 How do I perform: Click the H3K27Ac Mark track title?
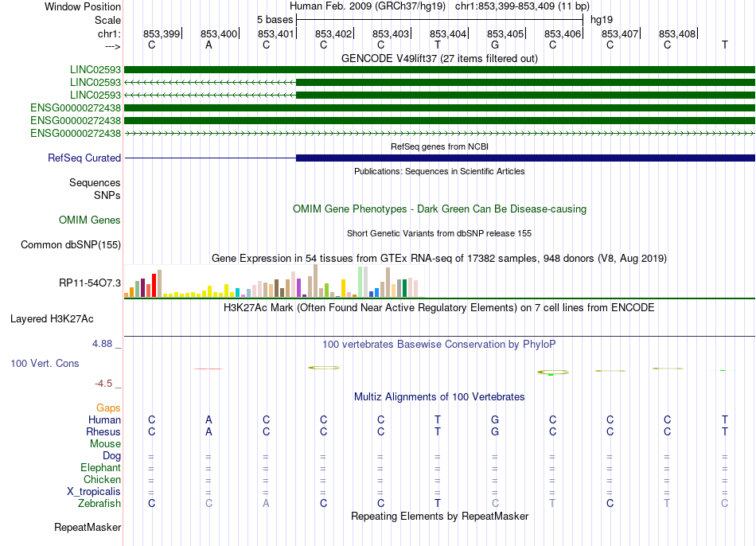point(439,308)
